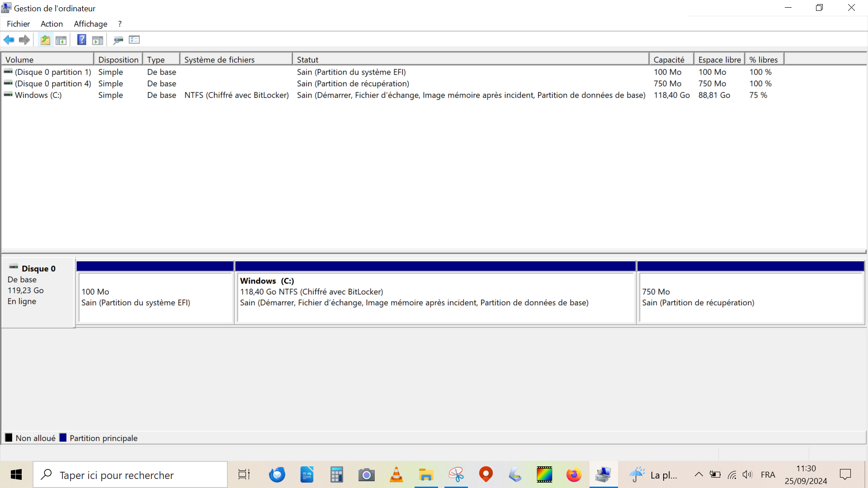This screenshot has width=868, height=488.
Task: Open the Windows Start menu
Action: (x=16, y=474)
